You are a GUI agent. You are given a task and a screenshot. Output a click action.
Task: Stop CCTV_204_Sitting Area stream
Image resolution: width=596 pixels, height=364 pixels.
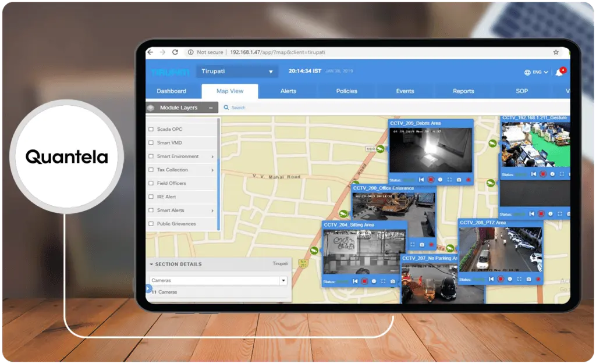(x=364, y=281)
